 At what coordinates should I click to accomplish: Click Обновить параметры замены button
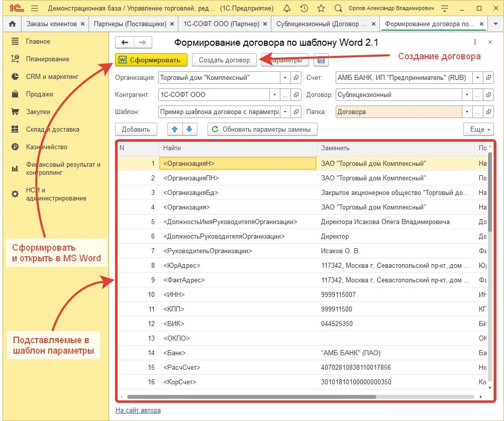262,129
